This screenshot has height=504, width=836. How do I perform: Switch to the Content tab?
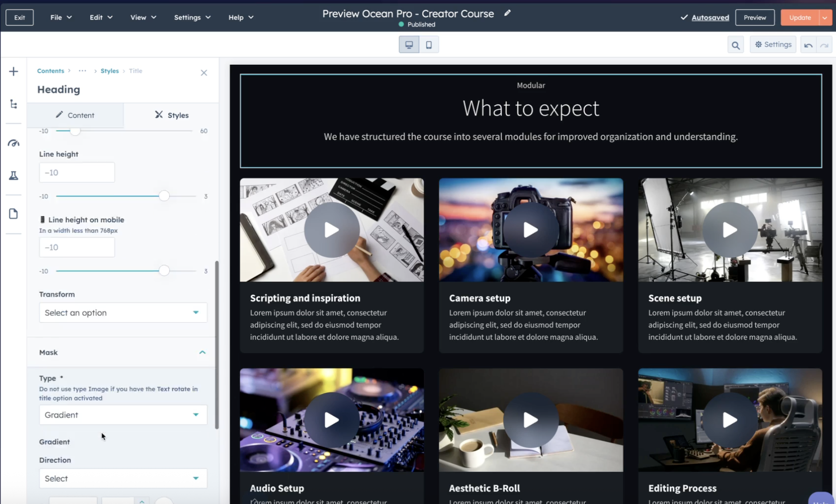pos(75,115)
